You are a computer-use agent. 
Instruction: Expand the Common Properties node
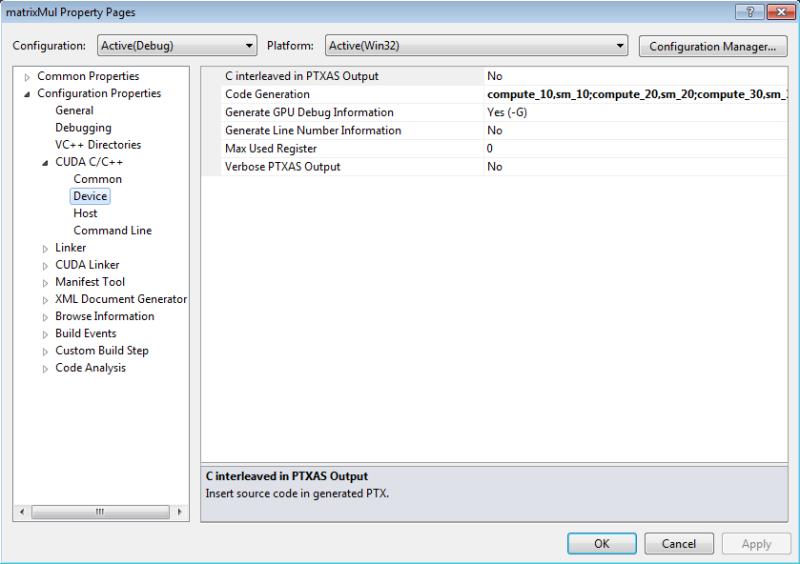(27, 77)
